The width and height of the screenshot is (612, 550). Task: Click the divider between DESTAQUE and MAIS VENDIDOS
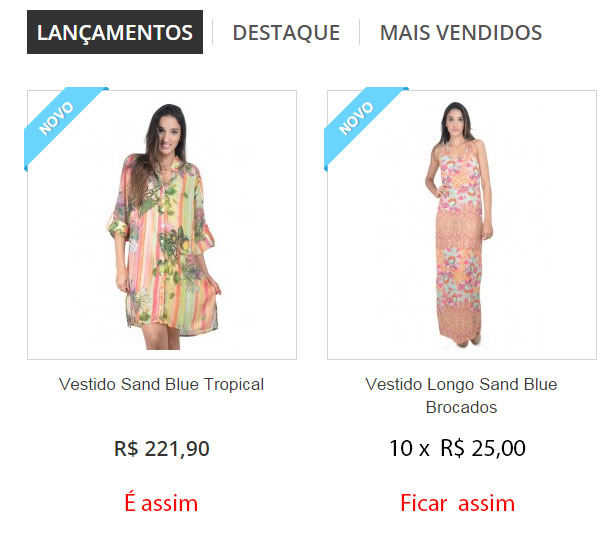(359, 32)
